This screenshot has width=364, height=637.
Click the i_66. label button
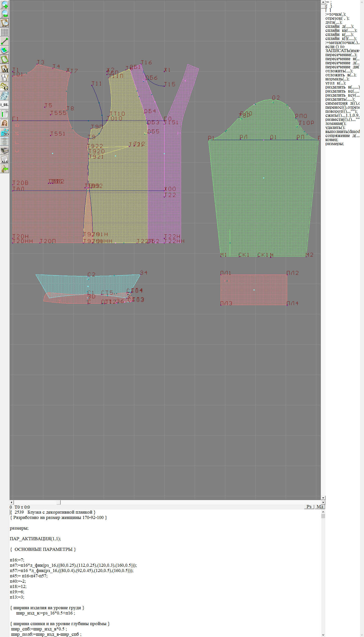[x=5, y=105]
